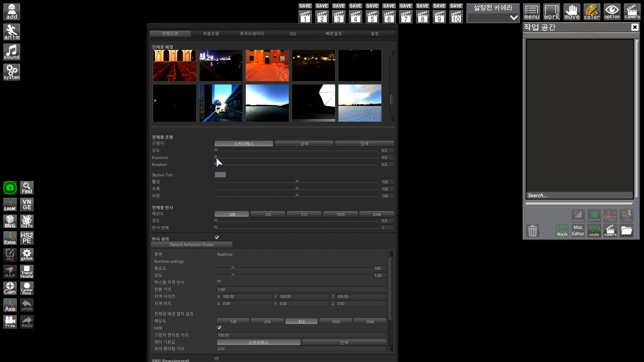Click the workspace Search field
644x362 pixels.
click(x=579, y=195)
